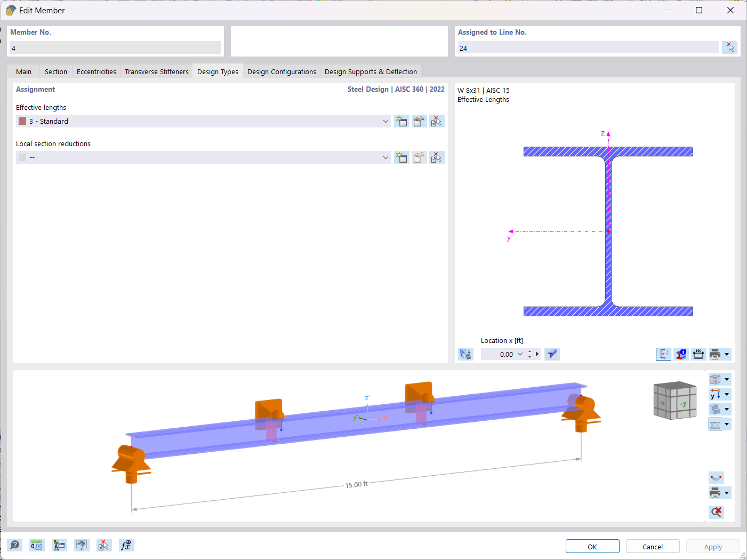Open the units and decimal places settings
The image size is (747, 560).
pyautogui.click(x=37, y=545)
